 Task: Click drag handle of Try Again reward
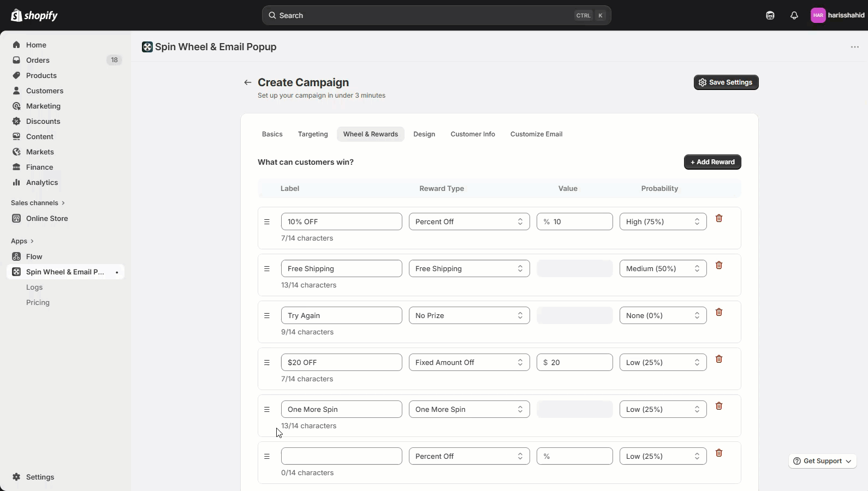267,316
